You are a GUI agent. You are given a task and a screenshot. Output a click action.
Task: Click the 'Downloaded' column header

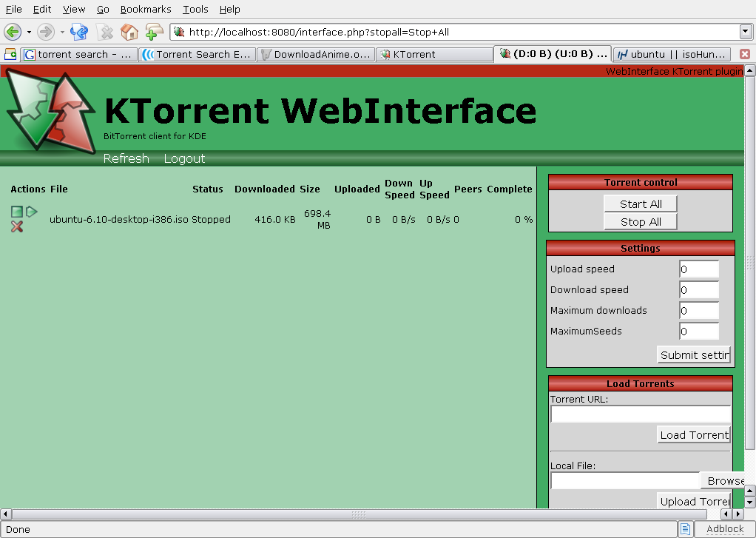(264, 189)
